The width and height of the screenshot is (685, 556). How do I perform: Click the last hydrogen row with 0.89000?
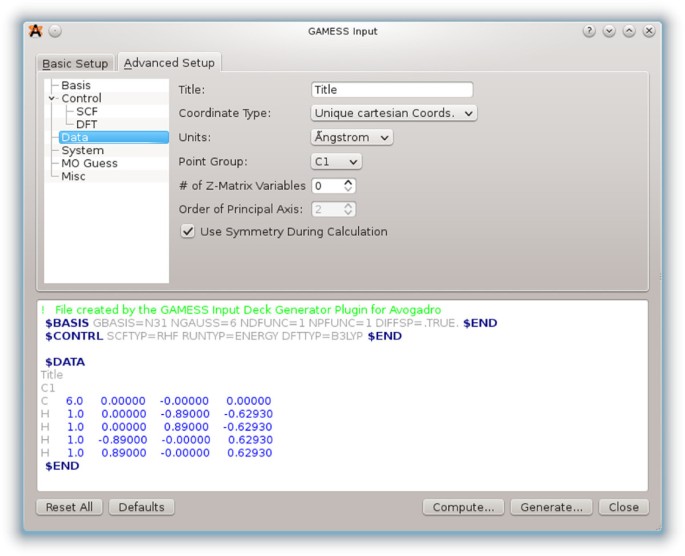click(156, 453)
